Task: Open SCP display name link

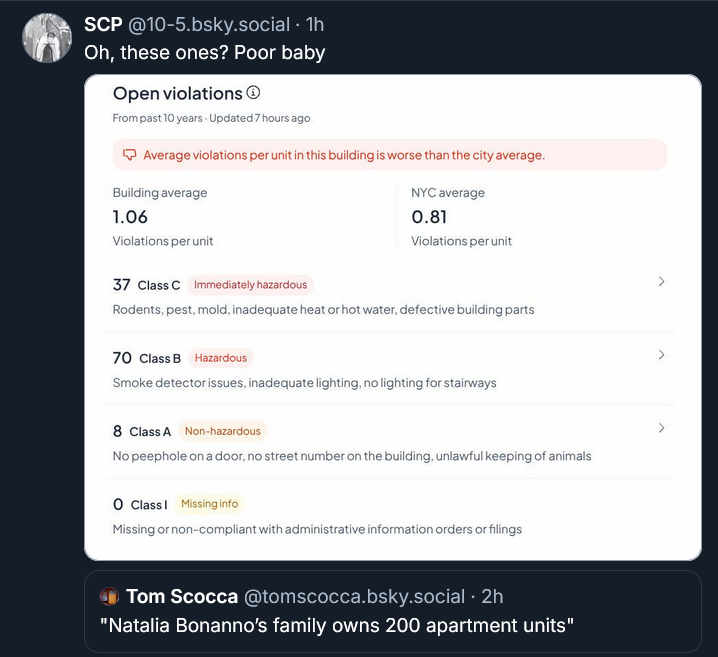Action: 103,24
